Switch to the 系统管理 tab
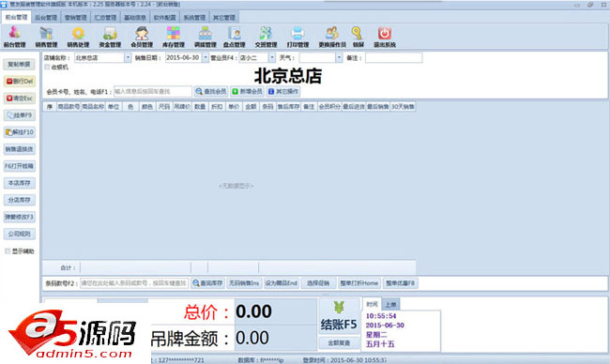Viewport: 610px width, 364px height. click(x=194, y=18)
